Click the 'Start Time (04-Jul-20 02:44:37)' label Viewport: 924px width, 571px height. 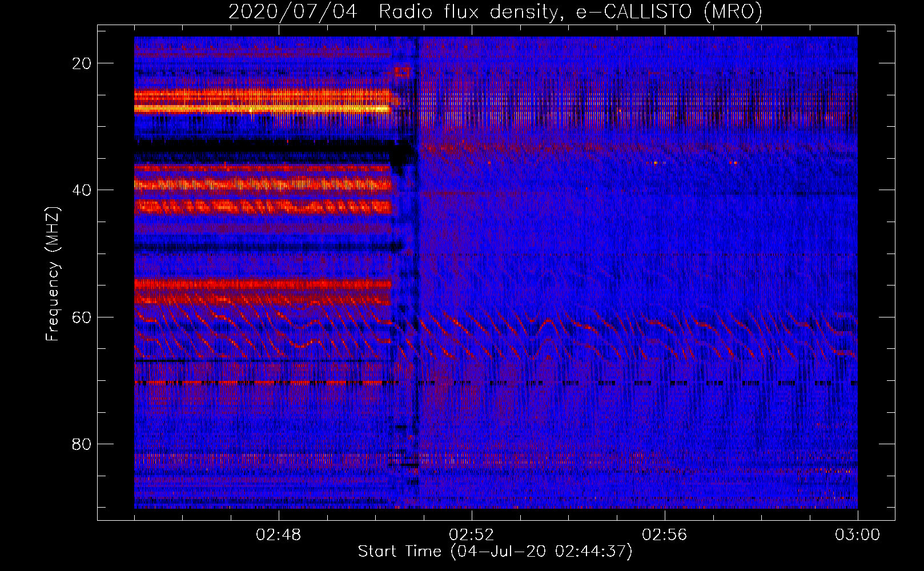495,552
